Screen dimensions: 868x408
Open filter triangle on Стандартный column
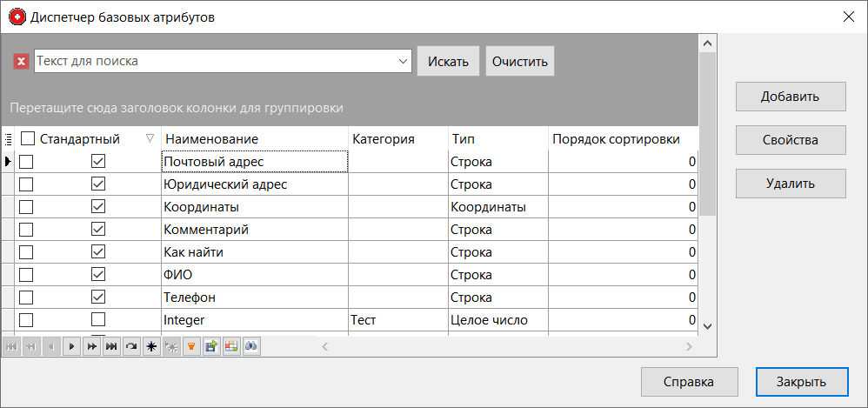(150, 138)
